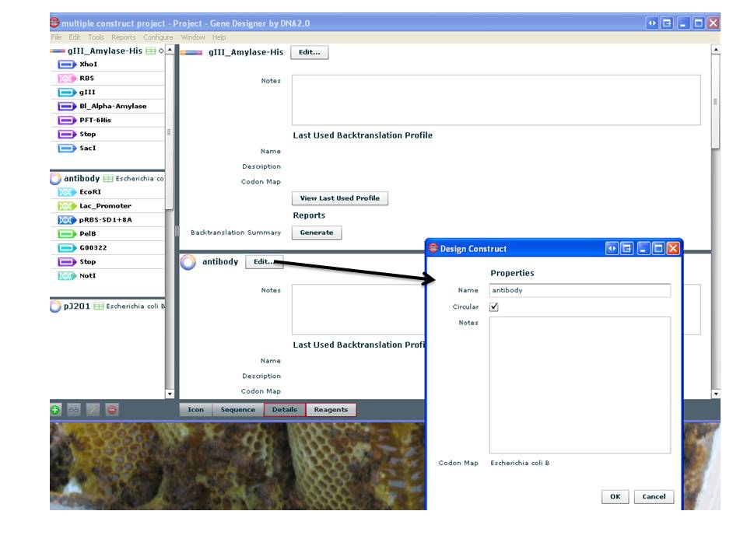Screen dimensions: 747x560
Task: Select the gIII element icon
Action: pos(67,93)
